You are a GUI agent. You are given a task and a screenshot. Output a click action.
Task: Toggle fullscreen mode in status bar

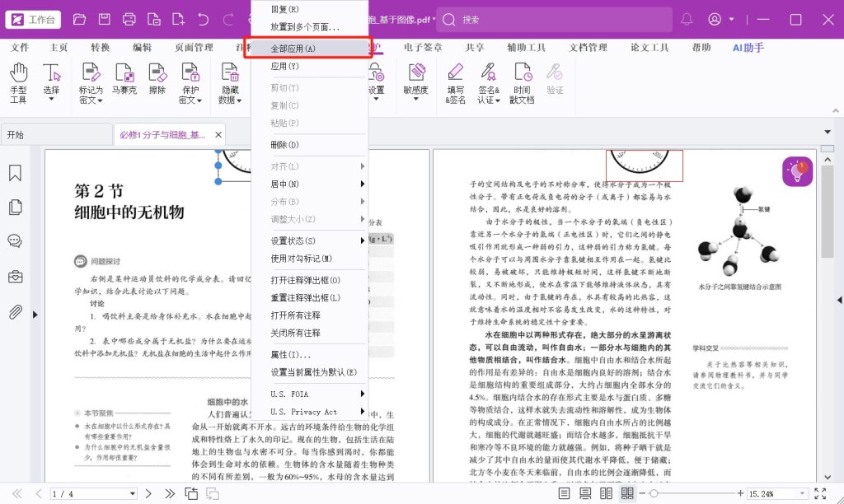coord(820,493)
